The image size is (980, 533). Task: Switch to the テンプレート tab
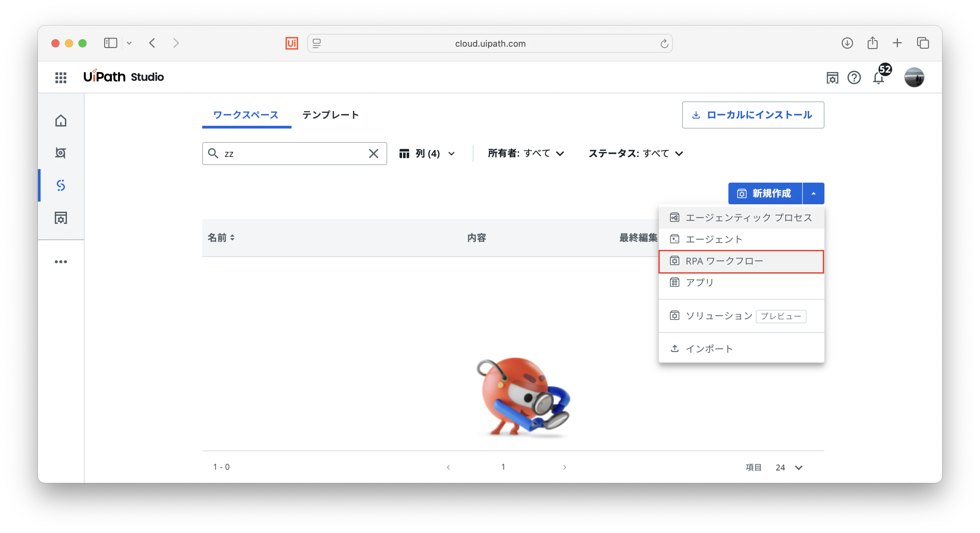click(330, 115)
